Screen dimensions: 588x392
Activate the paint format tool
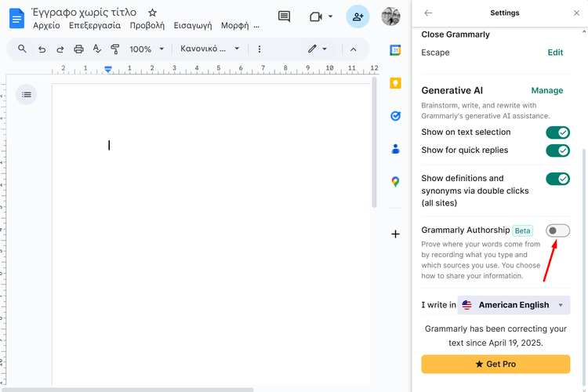tap(114, 49)
